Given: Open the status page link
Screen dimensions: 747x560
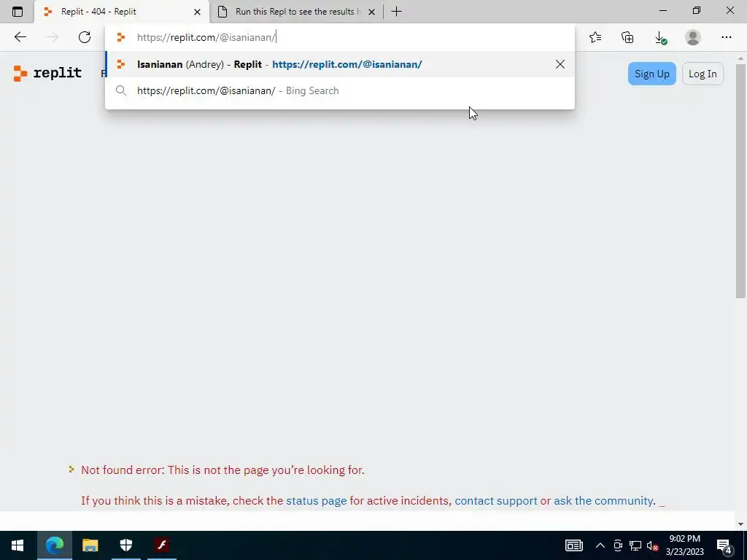Looking at the screenshot, I should 317,500.
